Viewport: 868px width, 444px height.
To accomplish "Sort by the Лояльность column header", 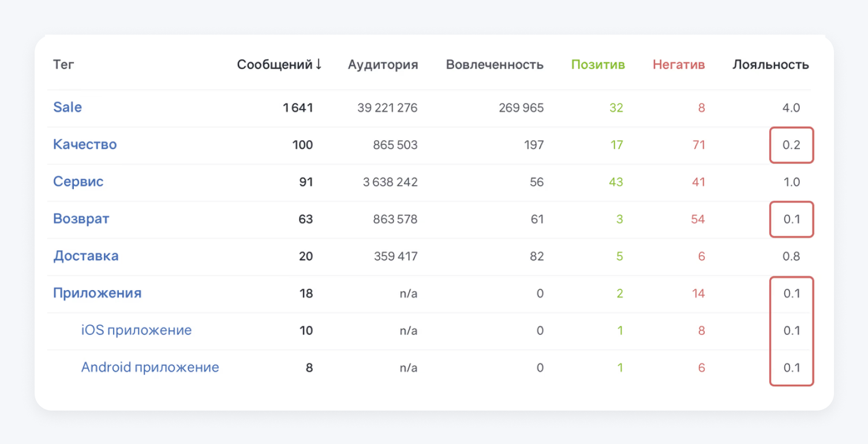I will point(770,65).
